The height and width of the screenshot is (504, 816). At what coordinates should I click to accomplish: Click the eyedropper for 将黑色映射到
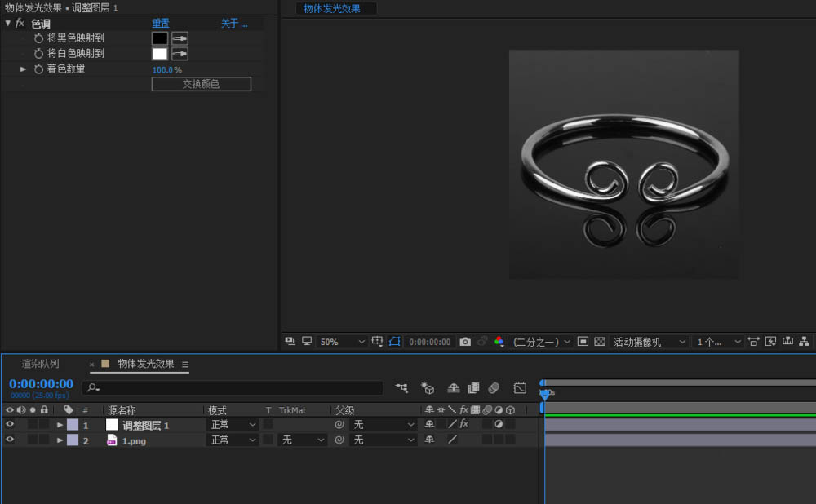coord(180,38)
